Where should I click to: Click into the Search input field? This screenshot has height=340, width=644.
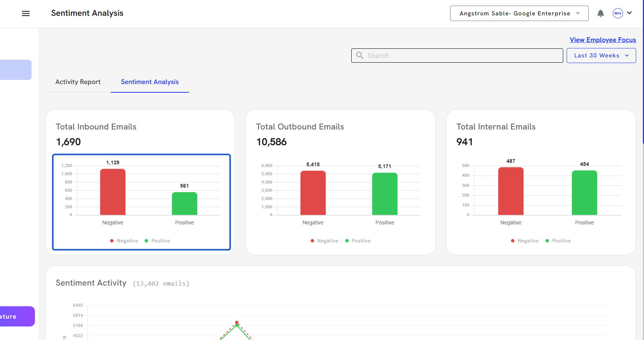[x=462, y=56]
